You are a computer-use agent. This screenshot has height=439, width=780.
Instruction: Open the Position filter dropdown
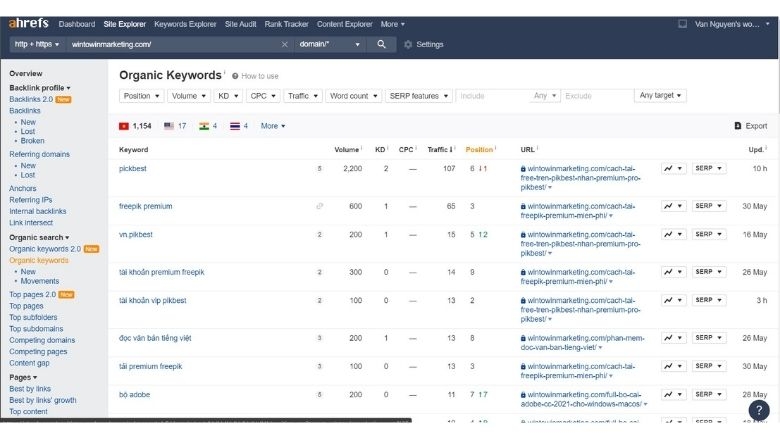[141, 96]
